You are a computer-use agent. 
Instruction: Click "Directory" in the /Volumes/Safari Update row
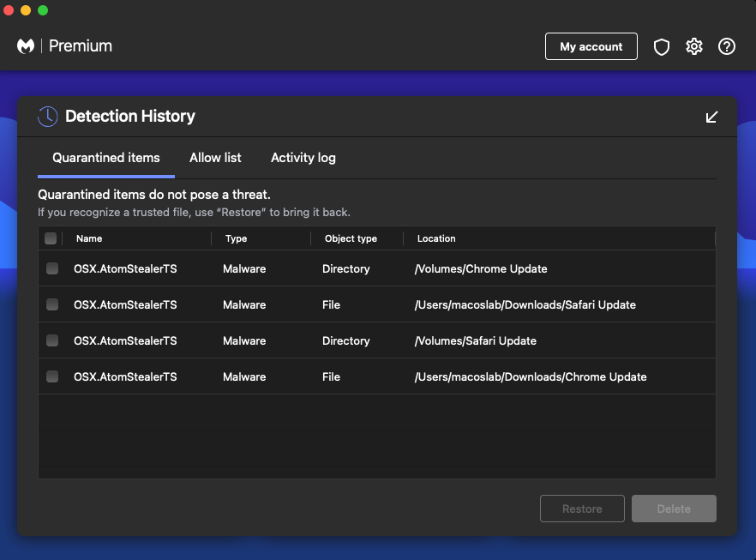346,340
